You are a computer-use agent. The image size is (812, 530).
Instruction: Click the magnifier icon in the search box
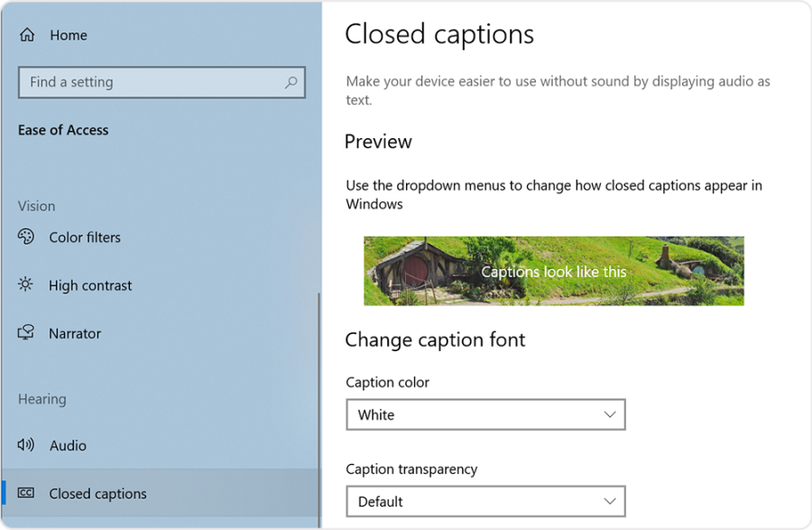[x=291, y=82]
